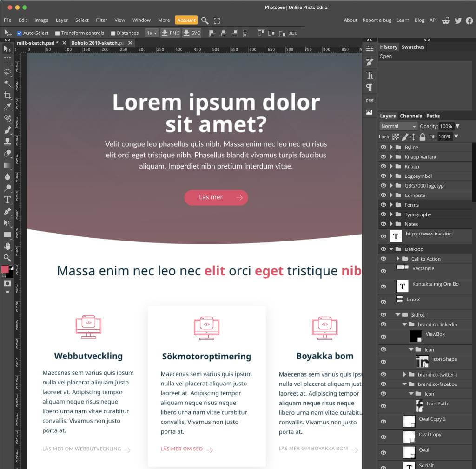Hide the Byline layer folder
This screenshot has height=469, width=476.
click(x=383, y=147)
